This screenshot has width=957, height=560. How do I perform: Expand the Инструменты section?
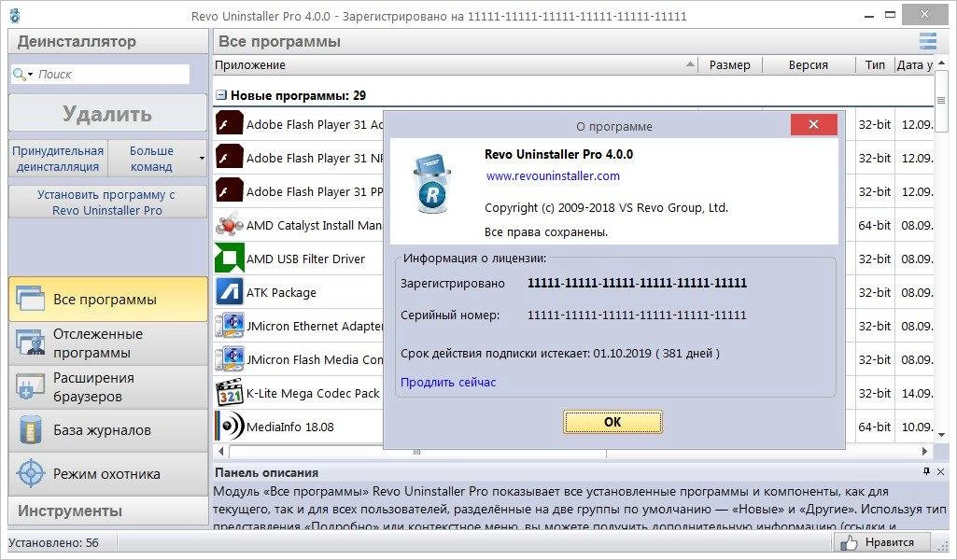click(x=108, y=511)
